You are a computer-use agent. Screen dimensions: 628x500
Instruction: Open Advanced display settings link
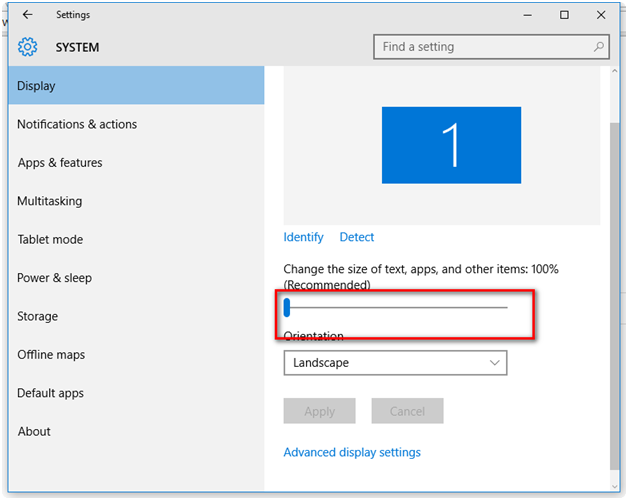tap(352, 453)
